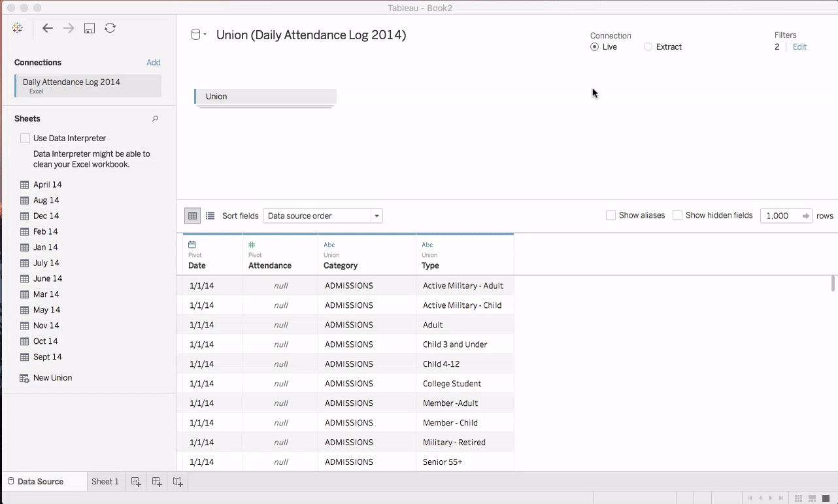Click the Attendance number type icon
The width and height of the screenshot is (838, 504).
[252, 244]
